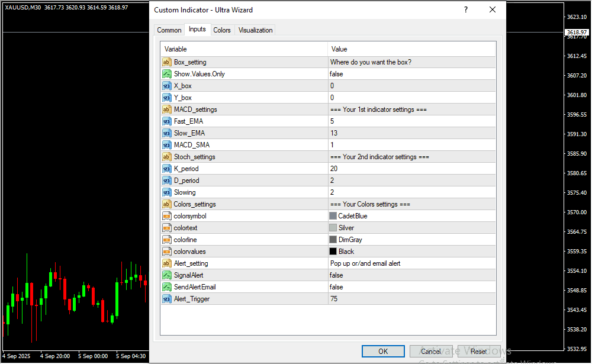Screen dimensions: 592x364
Task: Click the MACD_settings string icon
Action: [166, 109]
